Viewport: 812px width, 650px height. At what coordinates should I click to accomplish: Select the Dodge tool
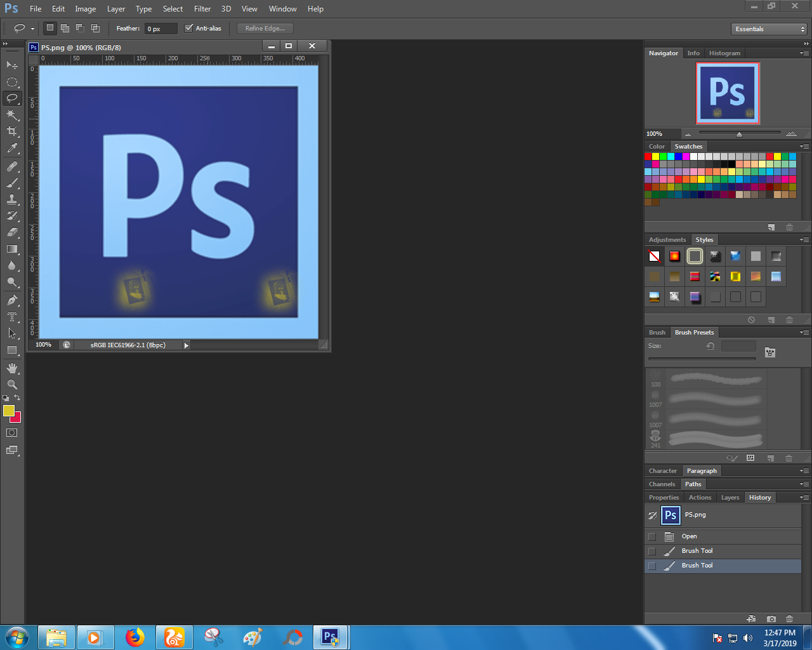pos(12,282)
